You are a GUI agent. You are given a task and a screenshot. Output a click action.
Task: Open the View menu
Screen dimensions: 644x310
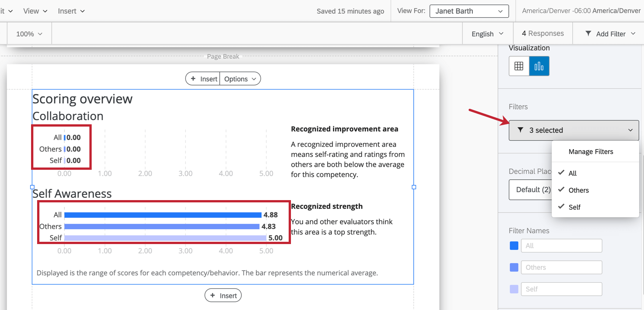[35, 11]
